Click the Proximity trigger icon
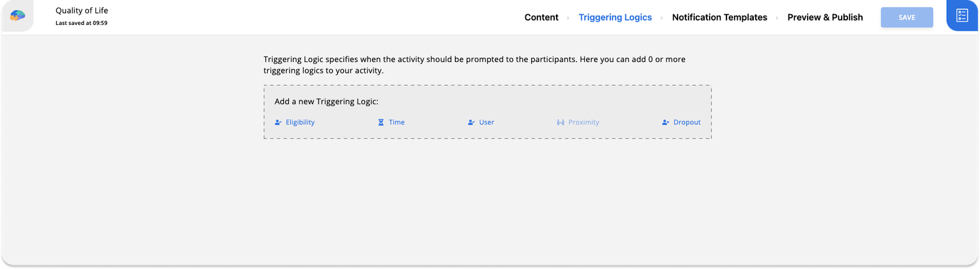The height and width of the screenshot is (269, 980). click(x=560, y=122)
